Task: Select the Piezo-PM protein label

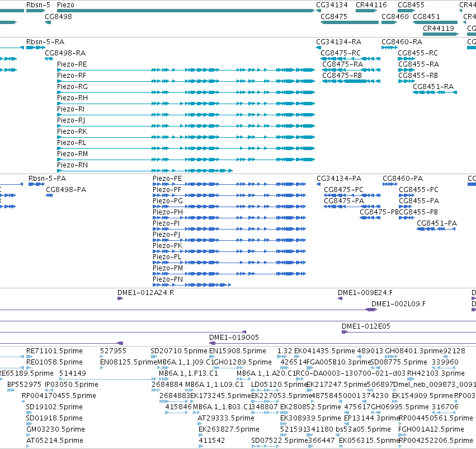Action: (168, 269)
